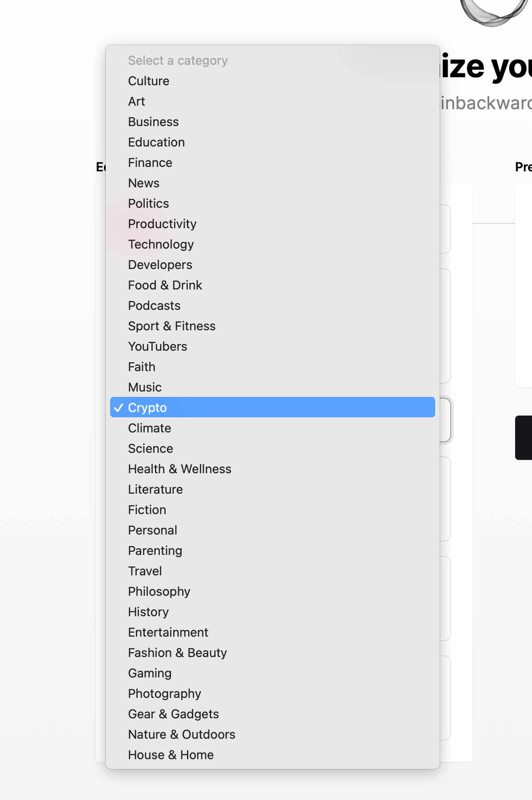Screen dimensions: 532x800
Task: Select the Technology option
Action: [272, 244]
